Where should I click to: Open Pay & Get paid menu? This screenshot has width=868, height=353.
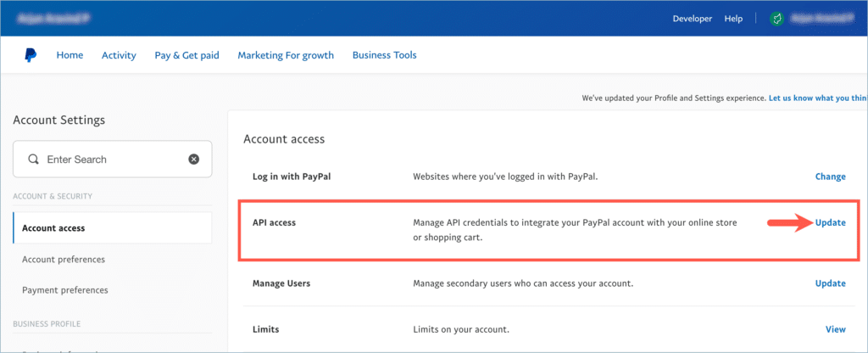point(186,55)
